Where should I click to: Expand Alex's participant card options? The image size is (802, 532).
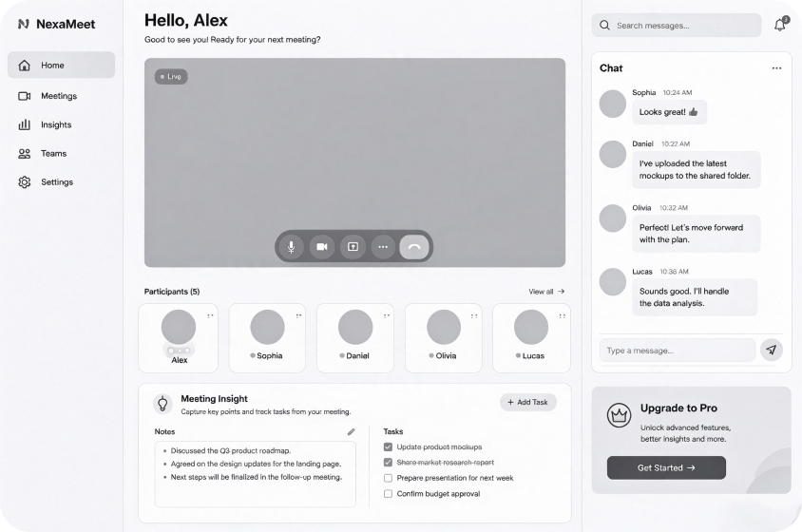(x=210, y=316)
